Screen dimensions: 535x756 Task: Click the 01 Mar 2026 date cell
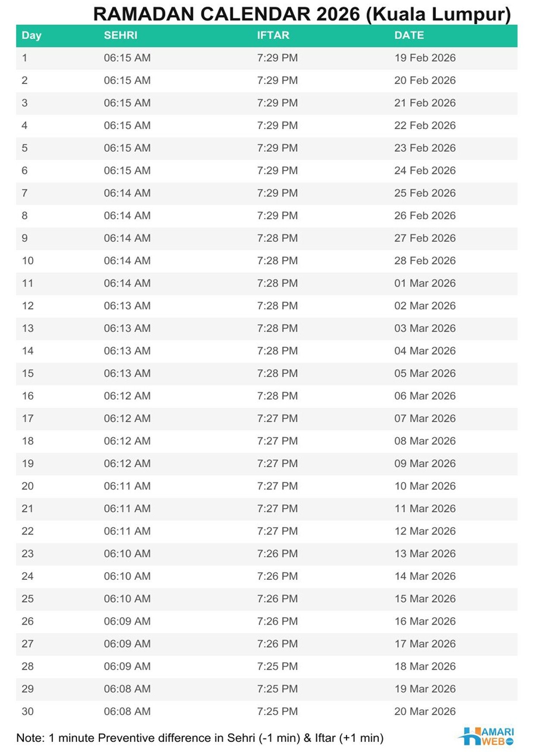425,283
